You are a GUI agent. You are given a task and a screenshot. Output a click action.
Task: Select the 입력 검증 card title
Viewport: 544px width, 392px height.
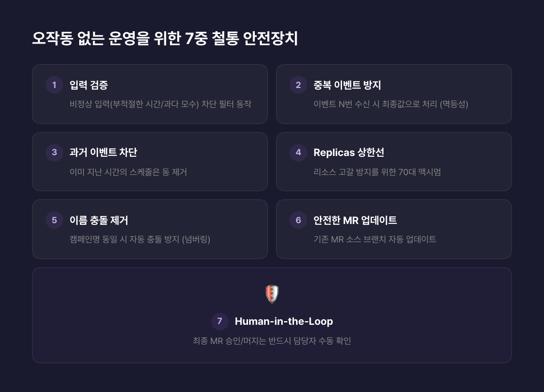[x=88, y=85]
